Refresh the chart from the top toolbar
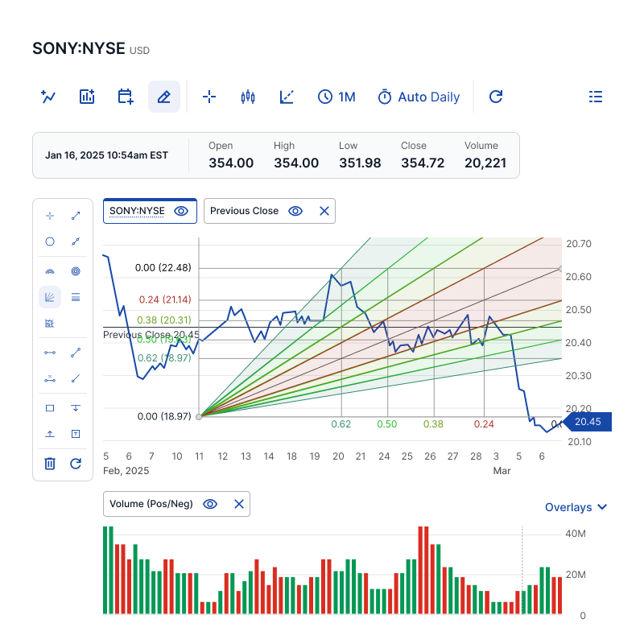Screen dimensions: 644x644 [x=496, y=97]
